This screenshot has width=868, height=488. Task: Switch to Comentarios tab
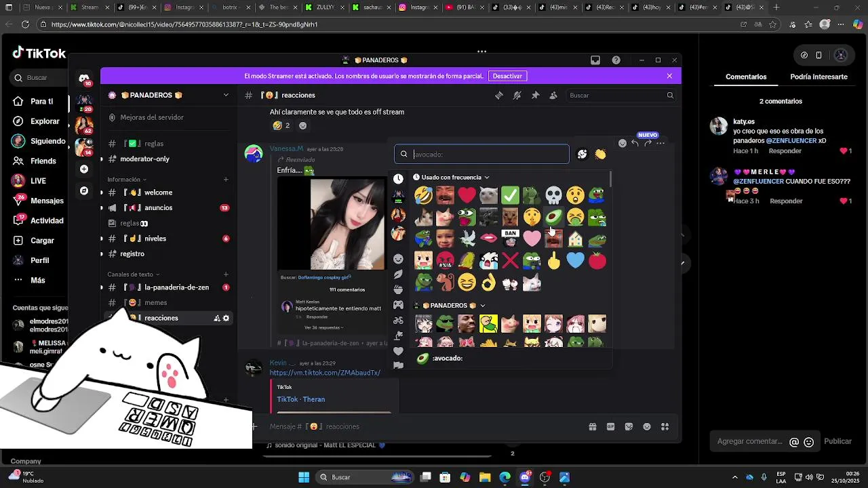tap(746, 77)
